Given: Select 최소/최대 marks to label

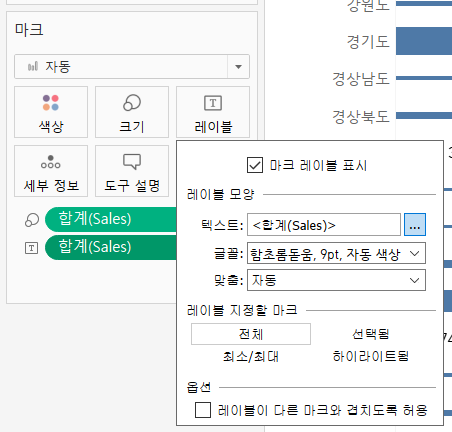Looking at the screenshot, I should [x=251, y=357].
